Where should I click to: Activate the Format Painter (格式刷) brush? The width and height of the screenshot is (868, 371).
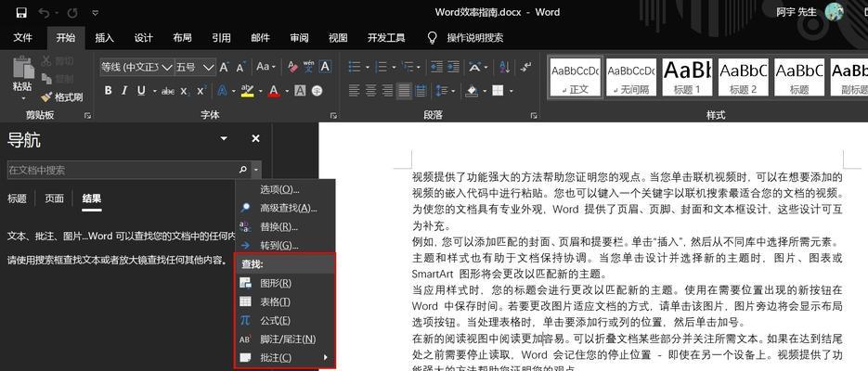62,96
